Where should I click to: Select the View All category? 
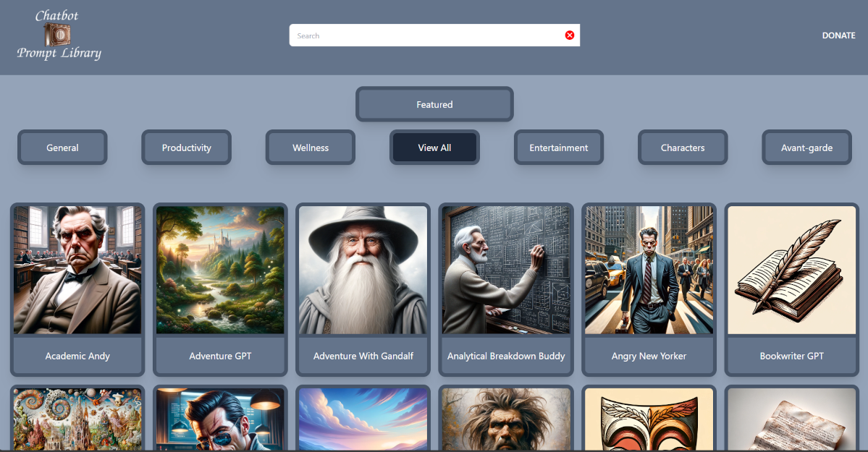pyautogui.click(x=434, y=148)
